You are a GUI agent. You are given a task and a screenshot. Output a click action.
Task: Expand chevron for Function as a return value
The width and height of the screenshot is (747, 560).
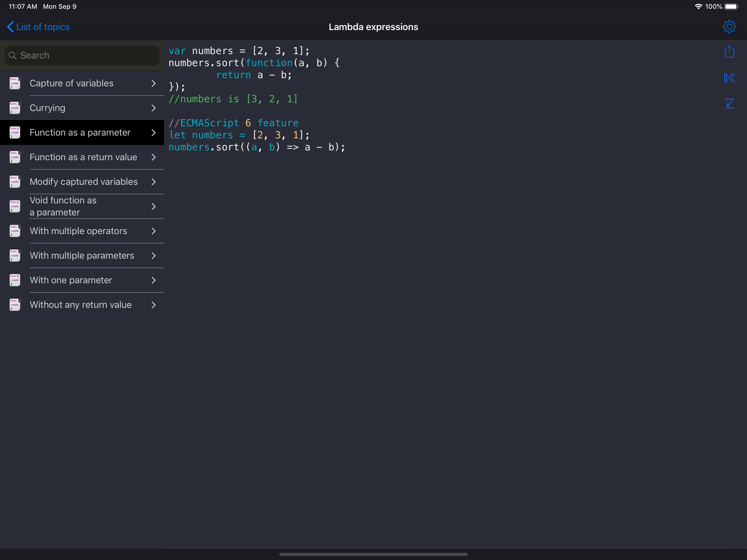pyautogui.click(x=154, y=157)
